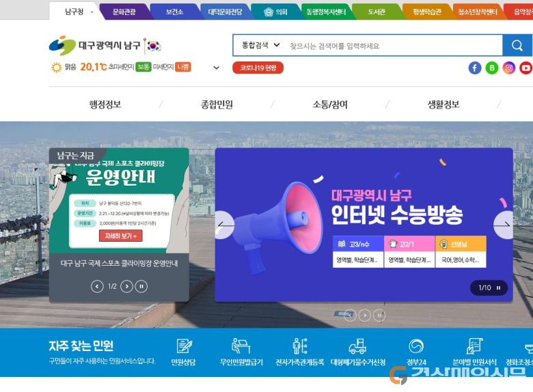Click the 자주 찾는 민원 heading
This screenshot has width=533, height=392.
81,346
